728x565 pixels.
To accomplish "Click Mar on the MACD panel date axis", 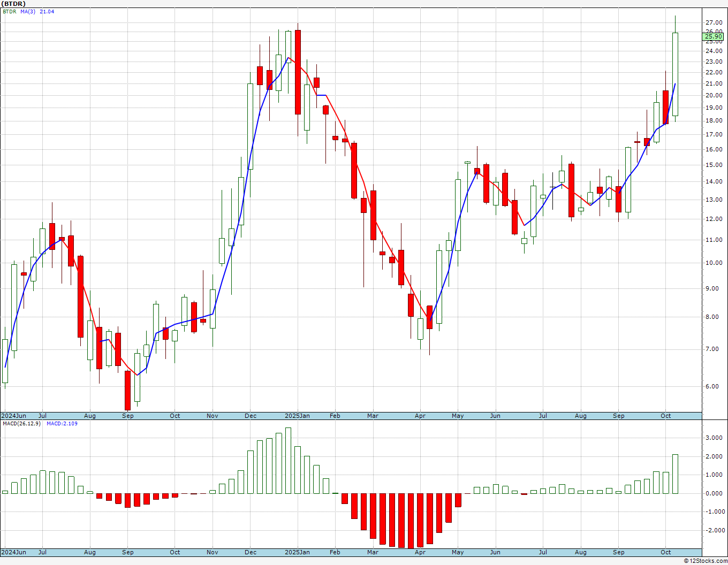I will [x=373, y=552].
